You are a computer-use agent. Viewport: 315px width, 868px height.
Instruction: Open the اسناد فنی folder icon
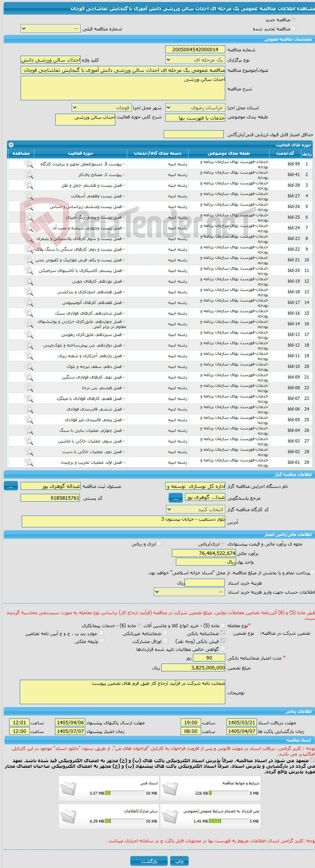coord(68,788)
